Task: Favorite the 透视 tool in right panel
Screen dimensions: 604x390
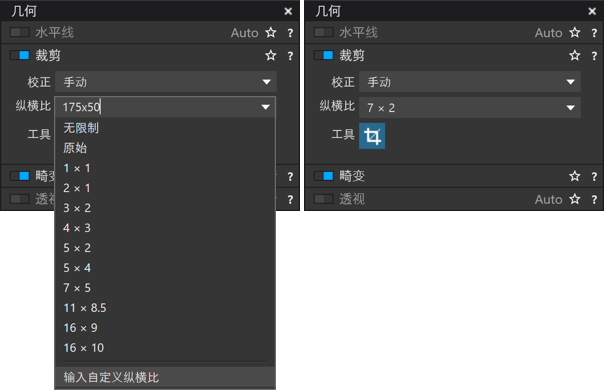Action: point(575,199)
